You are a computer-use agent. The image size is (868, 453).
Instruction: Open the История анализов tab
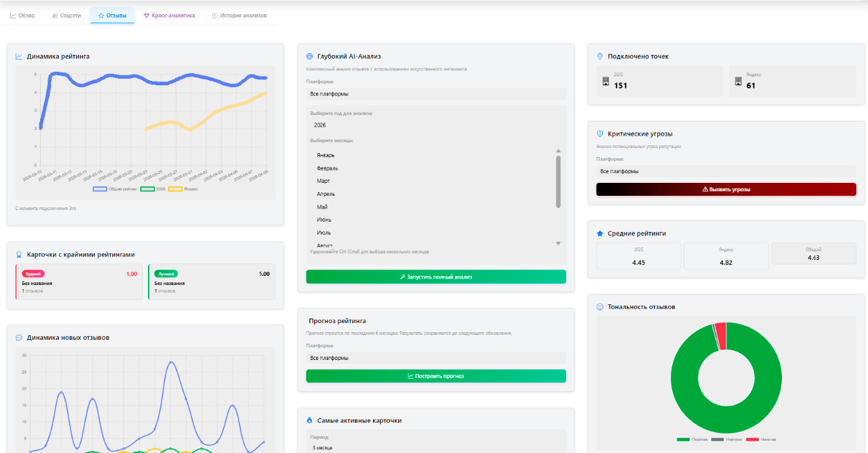click(238, 16)
